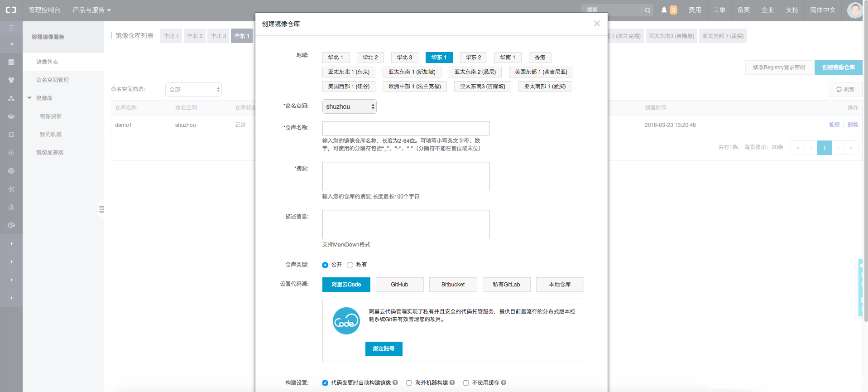Click help icon beside 不使用缓存
The image size is (868, 392).
click(504, 382)
